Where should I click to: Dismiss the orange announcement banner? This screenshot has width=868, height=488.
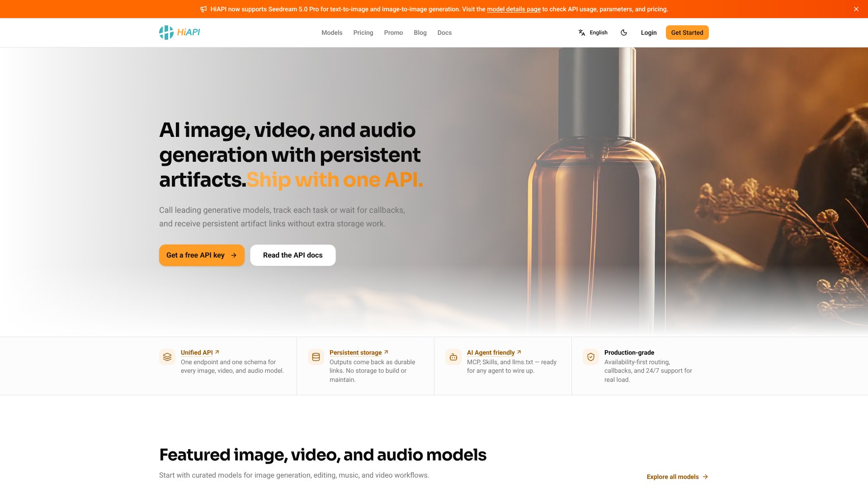[x=856, y=9]
